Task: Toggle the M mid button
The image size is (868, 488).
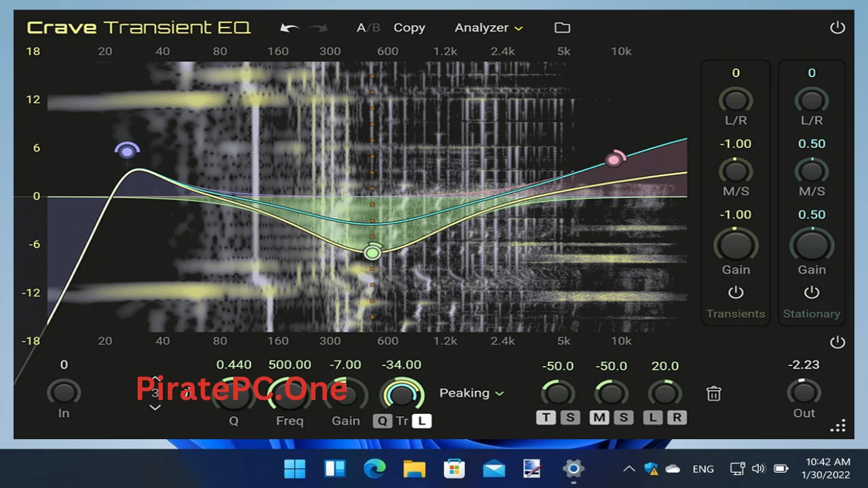Action: coord(599,418)
